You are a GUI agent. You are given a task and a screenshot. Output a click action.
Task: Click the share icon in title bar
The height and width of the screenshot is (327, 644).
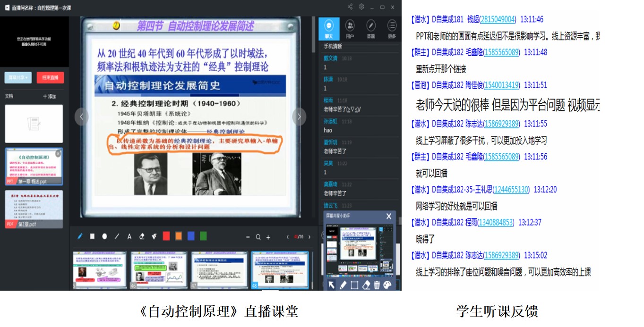(350, 7)
